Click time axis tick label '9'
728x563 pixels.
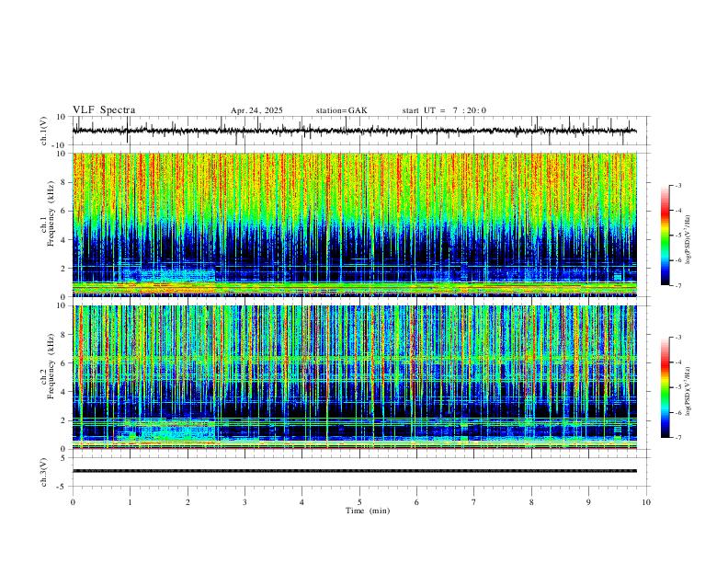(588, 502)
